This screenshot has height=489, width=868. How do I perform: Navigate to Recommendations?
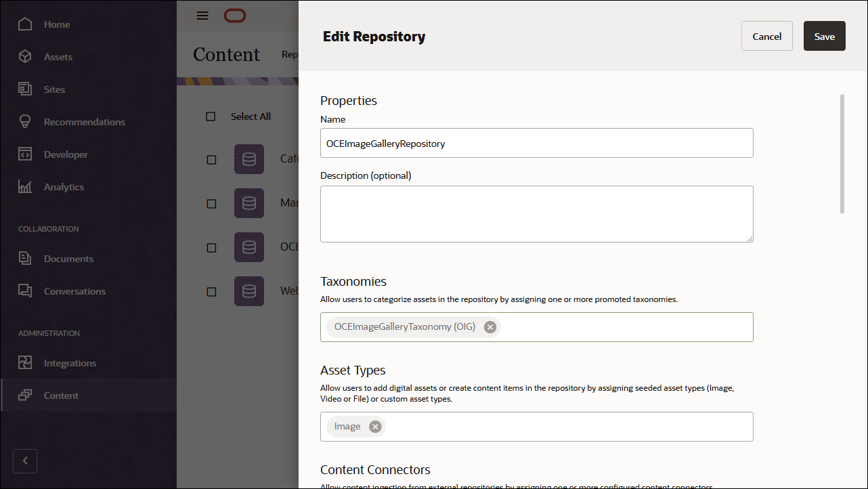[84, 121]
